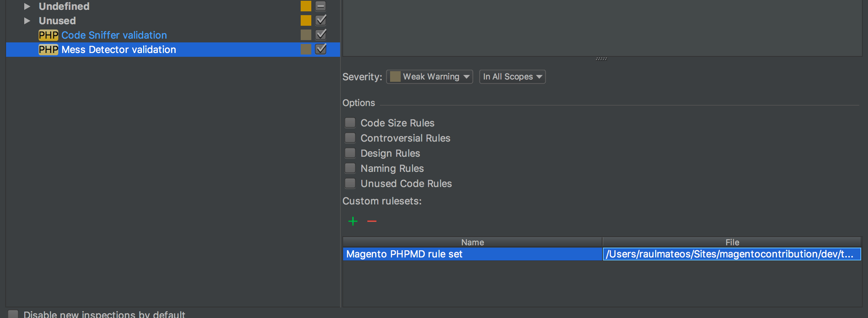Click Mess Detector row severity swatch
The width and height of the screenshot is (868, 318).
point(306,49)
